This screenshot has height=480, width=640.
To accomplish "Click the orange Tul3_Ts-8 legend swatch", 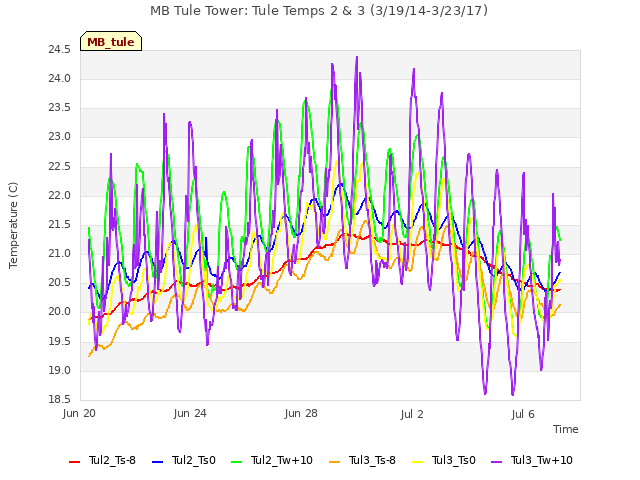I will (x=335, y=462).
